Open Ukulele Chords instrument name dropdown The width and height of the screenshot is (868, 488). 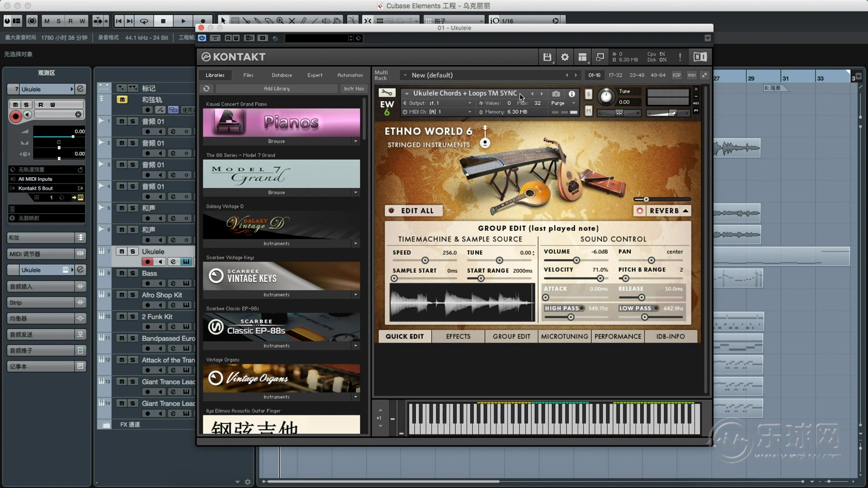click(407, 94)
